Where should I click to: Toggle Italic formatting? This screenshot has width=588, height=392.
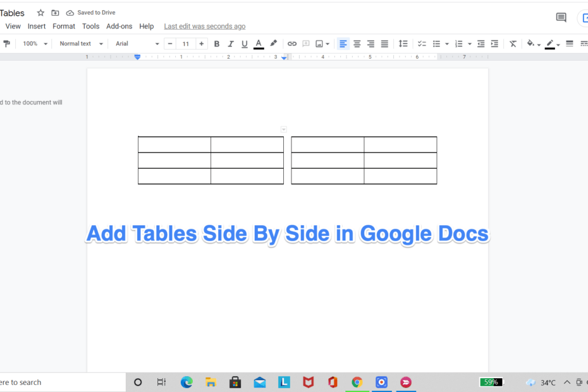coord(230,44)
